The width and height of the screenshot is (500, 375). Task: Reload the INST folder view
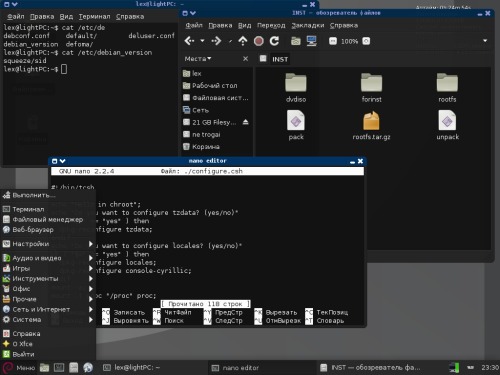pos(274,41)
